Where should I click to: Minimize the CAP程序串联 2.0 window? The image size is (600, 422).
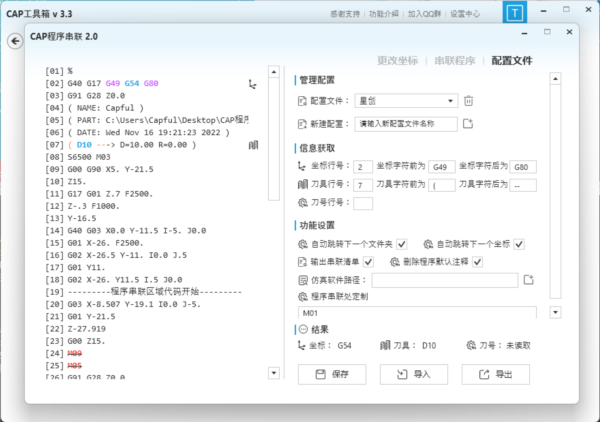click(525, 33)
